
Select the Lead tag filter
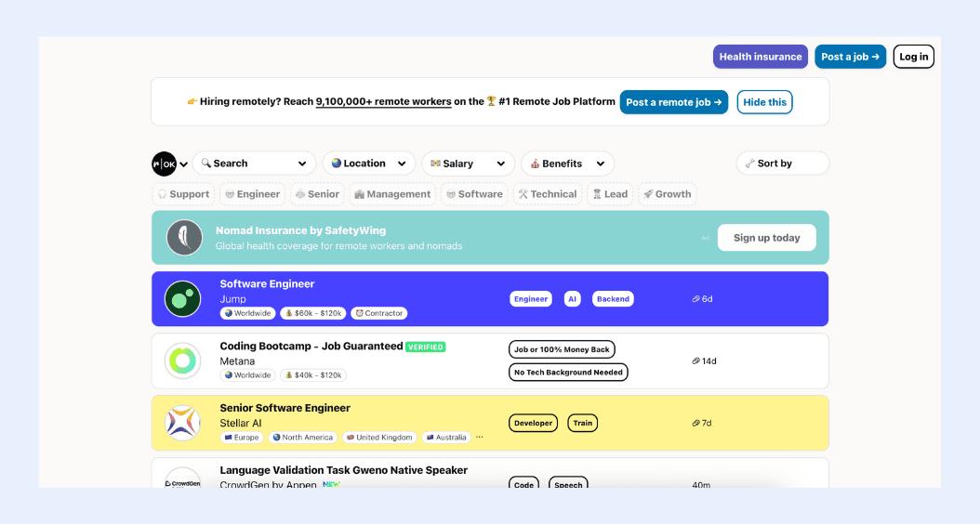click(x=610, y=194)
